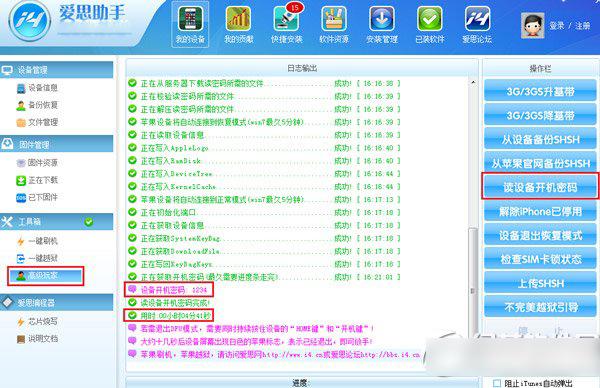Viewport: 600px width, 388px height.
Task: Click the 苹果刷机 website link log line
Action: click(274, 354)
